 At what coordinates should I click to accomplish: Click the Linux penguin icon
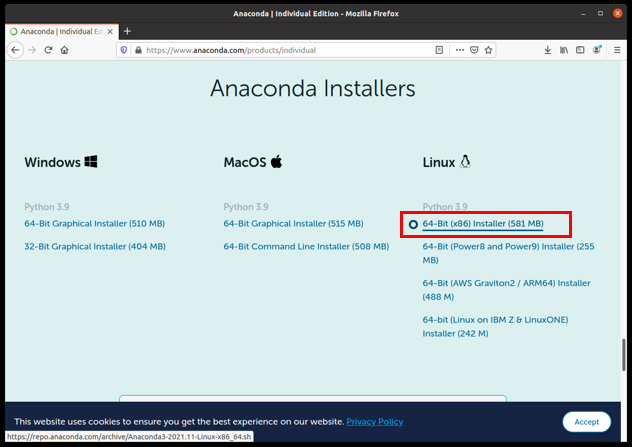click(x=465, y=162)
